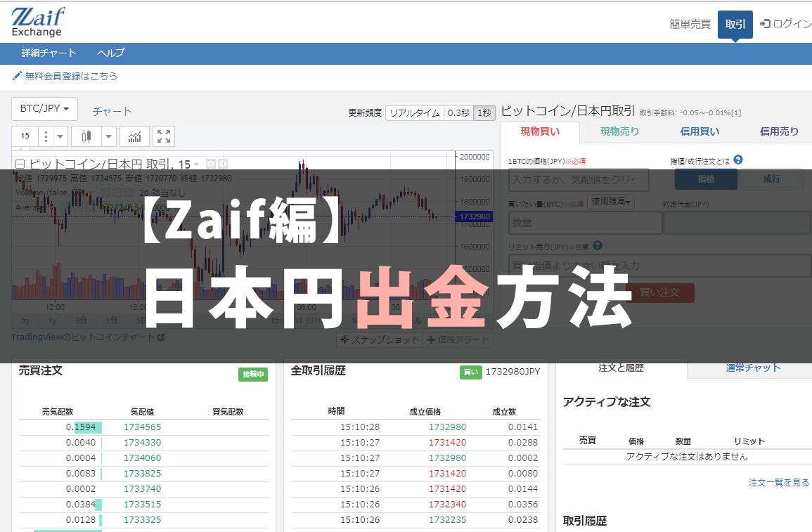This screenshot has height=532, width=812.
Task: Switch to the 信用売り tab
Action: pos(780,131)
